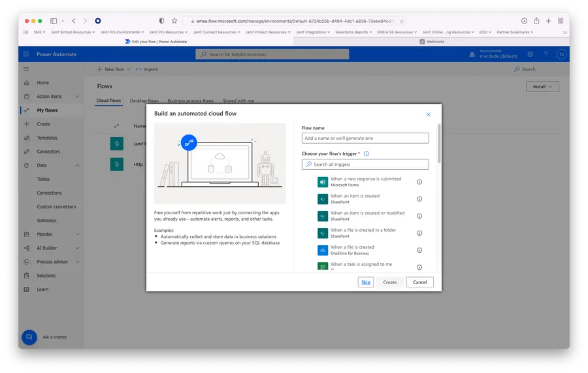Click the trigger info icon beside asterisk
The height and width of the screenshot is (373, 588).
[367, 154]
